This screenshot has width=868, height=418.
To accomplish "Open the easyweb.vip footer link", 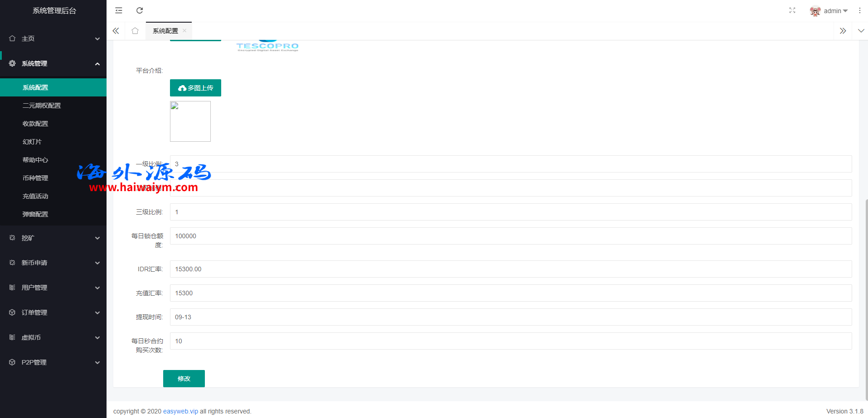I will click(180, 411).
